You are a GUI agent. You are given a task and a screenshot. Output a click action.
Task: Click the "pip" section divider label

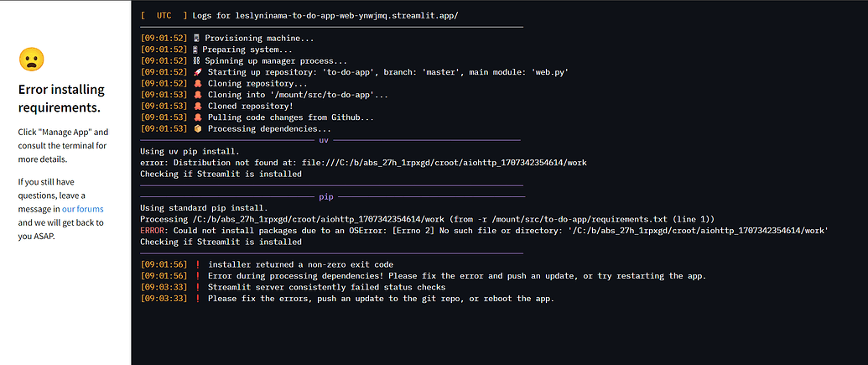click(x=327, y=196)
